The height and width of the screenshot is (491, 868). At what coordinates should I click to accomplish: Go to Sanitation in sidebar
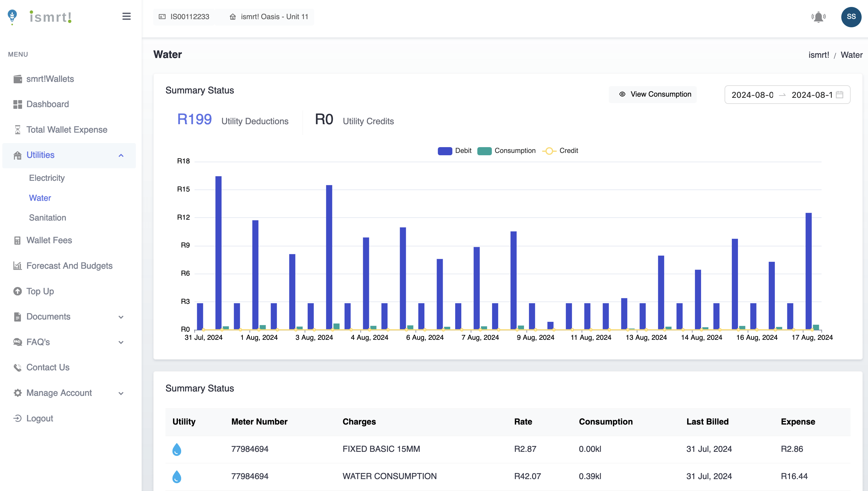[47, 218]
